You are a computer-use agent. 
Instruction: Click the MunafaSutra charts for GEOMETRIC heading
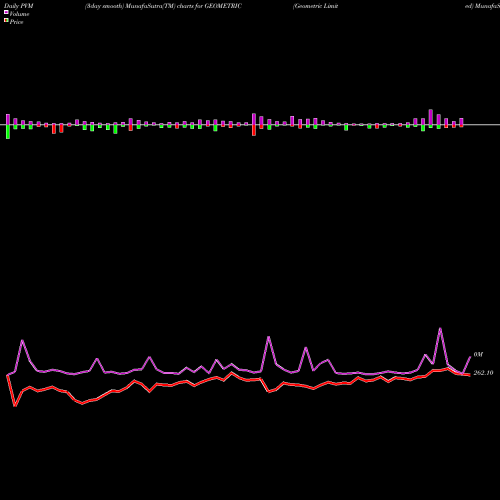pyautogui.click(x=163, y=6)
